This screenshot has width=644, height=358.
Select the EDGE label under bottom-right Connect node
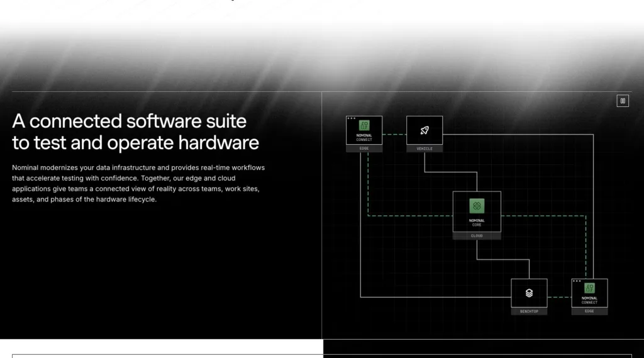[589, 311]
